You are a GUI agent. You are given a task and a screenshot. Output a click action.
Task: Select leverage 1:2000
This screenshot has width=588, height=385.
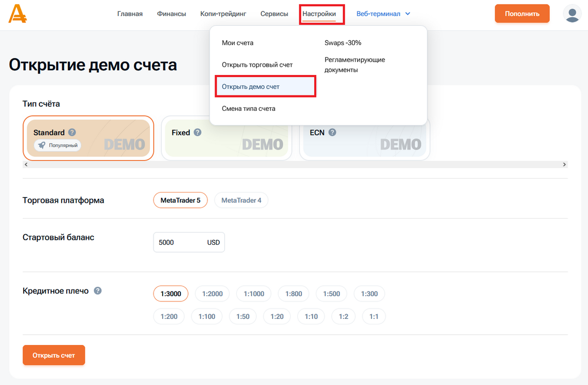(212, 294)
